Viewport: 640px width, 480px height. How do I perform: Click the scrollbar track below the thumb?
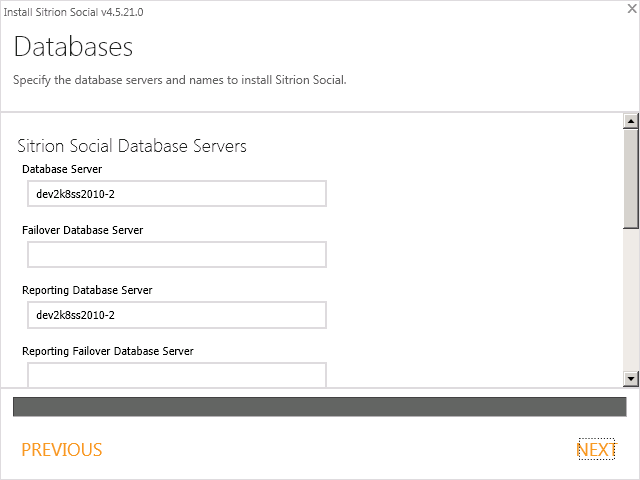(630, 300)
